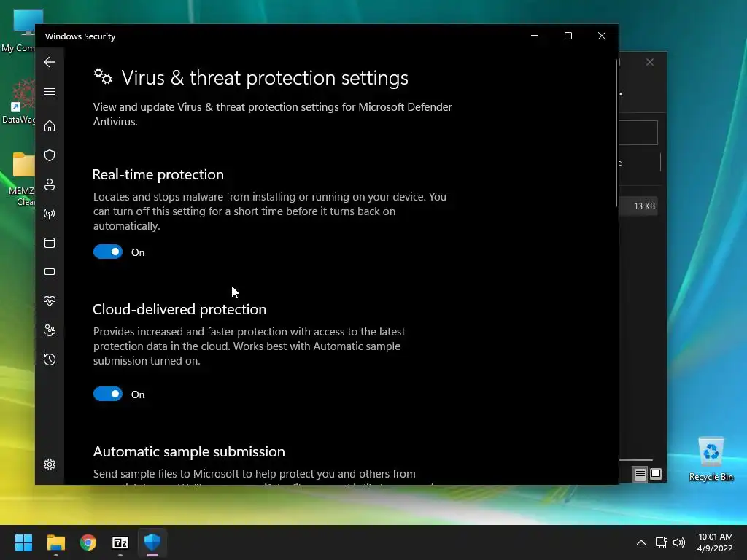Select the Recycle Bin desktop icon

[711, 459]
